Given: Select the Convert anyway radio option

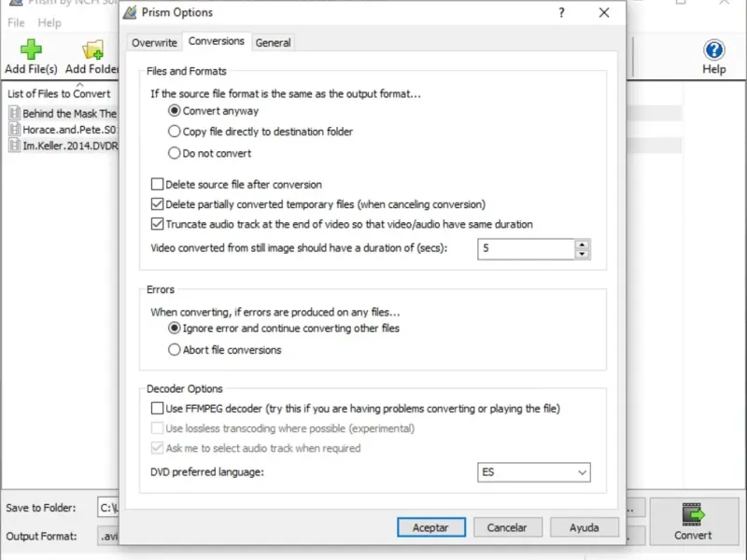Looking at the screenshot, I should point(175,111).
